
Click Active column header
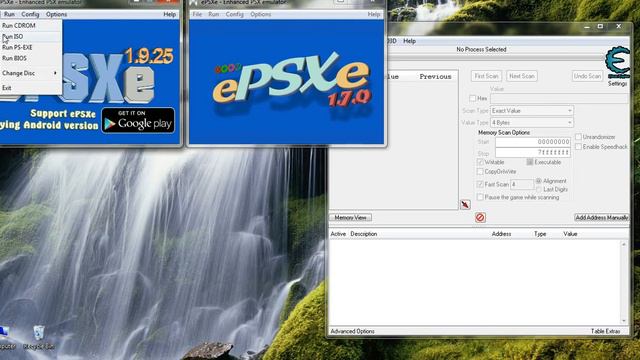click(338, 234)
